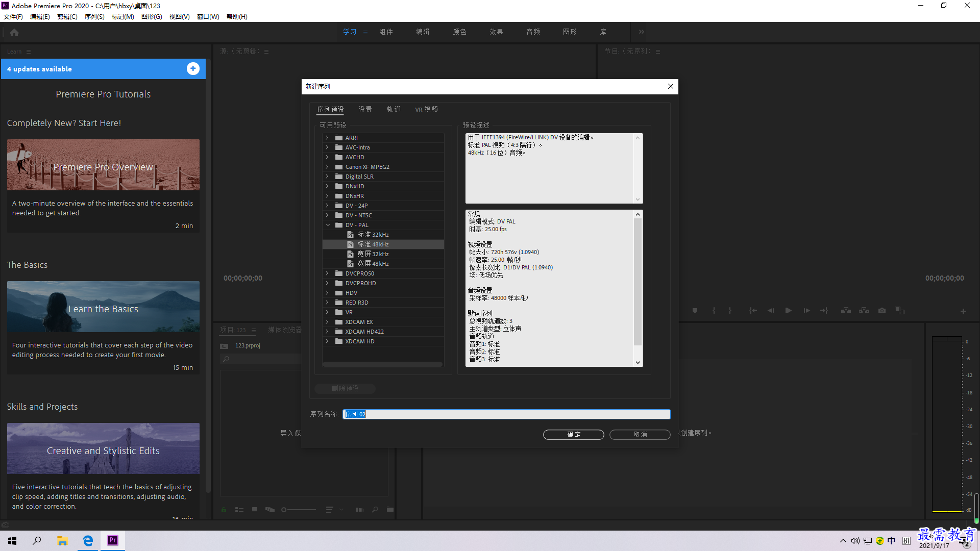The height and width of the screenshot is (551, 980).
Task: Switch to the 效果 workspace
Action: point(496,32)
